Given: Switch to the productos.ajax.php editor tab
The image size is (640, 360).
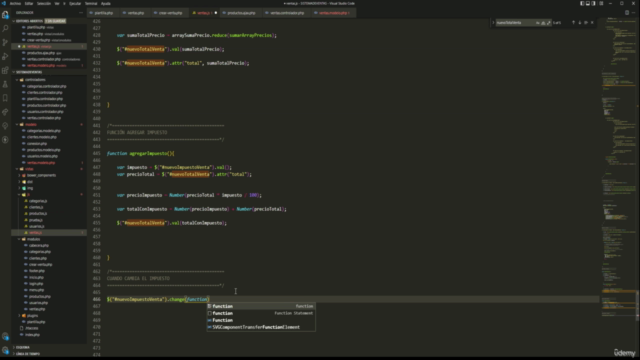Looking at the screenshot, I should (x=240, y=13).
